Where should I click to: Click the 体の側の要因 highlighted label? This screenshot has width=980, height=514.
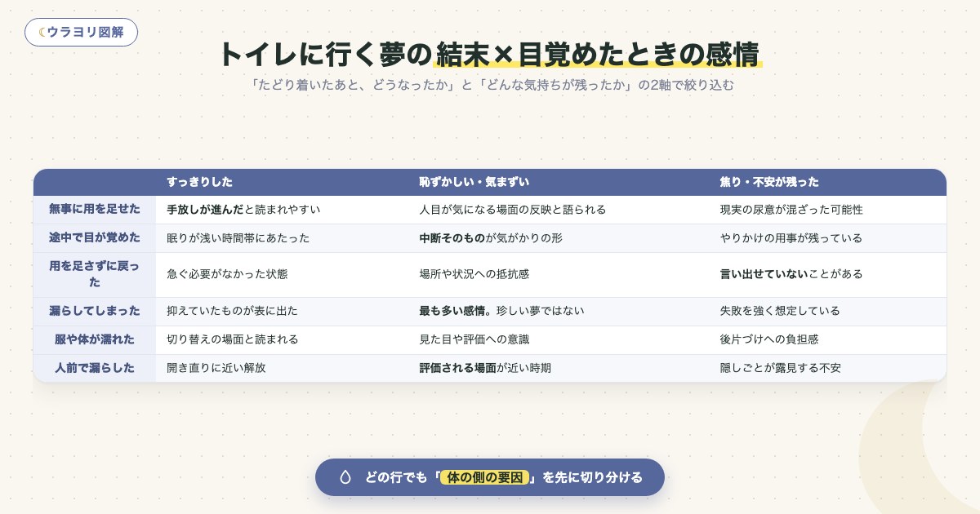[486, 477]
